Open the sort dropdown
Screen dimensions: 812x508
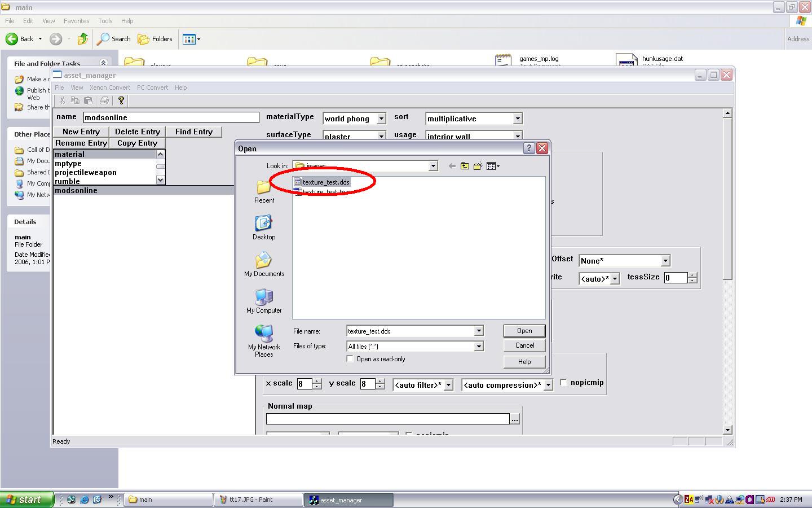point(518,119)
